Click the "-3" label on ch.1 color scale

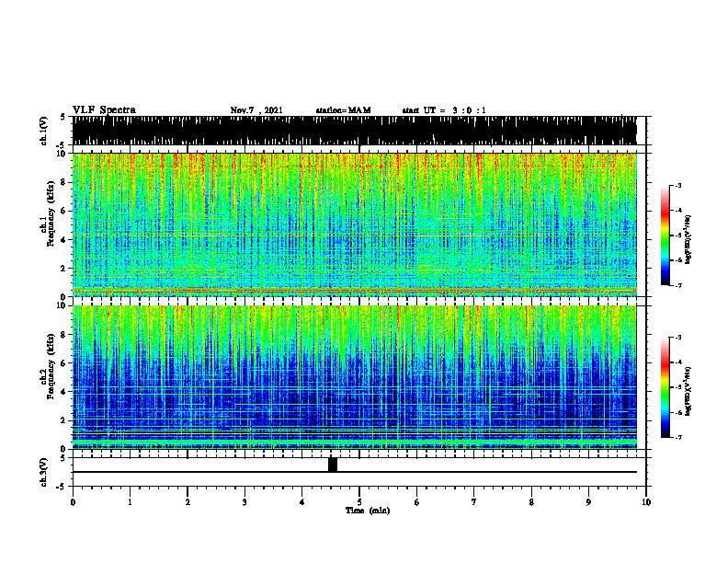pyautogui.click(x=678, y=185)
